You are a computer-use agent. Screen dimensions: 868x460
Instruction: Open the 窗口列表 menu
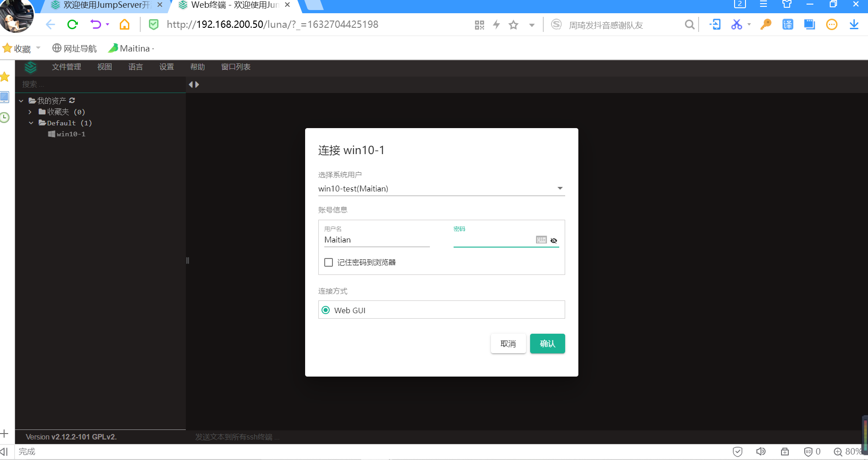click(x=236, y=67)
